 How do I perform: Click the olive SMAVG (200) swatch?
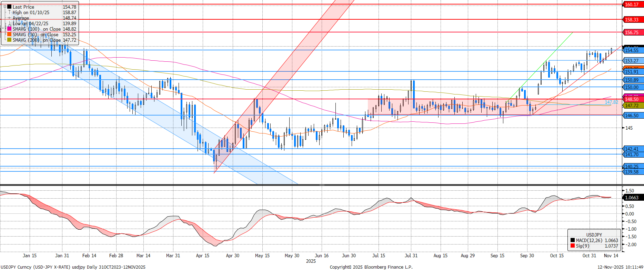click(9, 40)
